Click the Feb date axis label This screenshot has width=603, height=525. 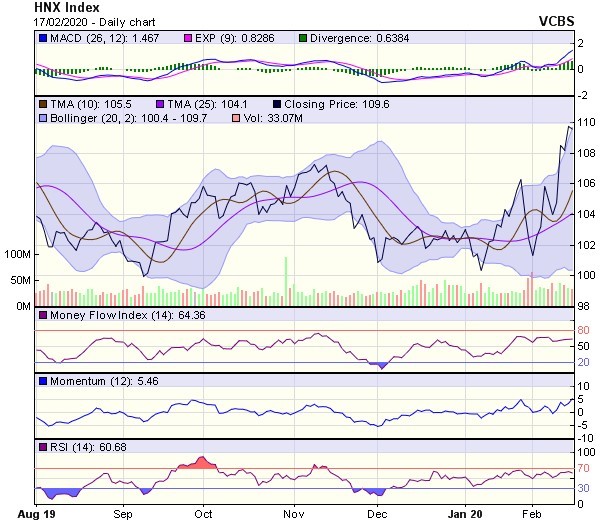point(530,513)
